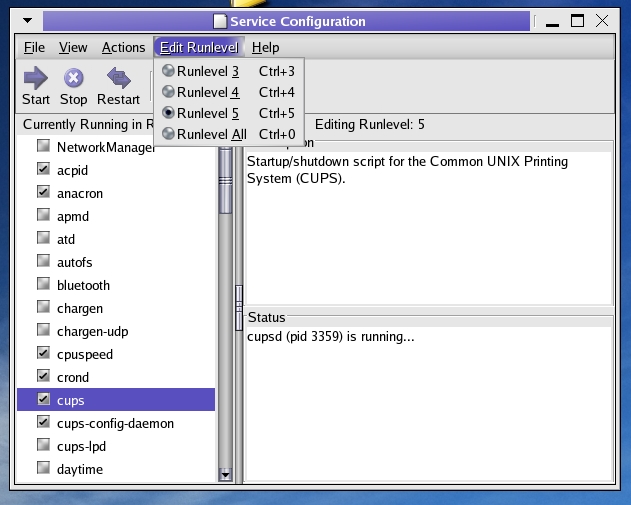Disable the crond service checkbox
The width and height of the screenshot is (631, 505).
43,377
